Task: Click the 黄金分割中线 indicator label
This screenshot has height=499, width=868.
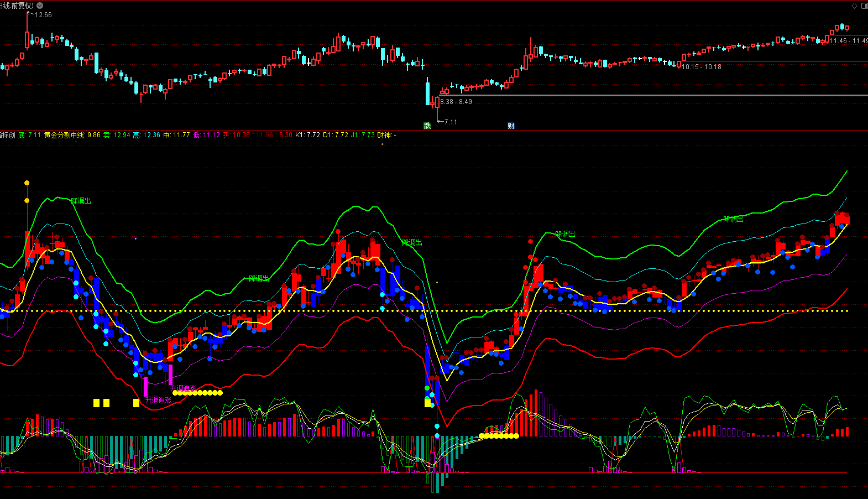Action: [65, 135]
